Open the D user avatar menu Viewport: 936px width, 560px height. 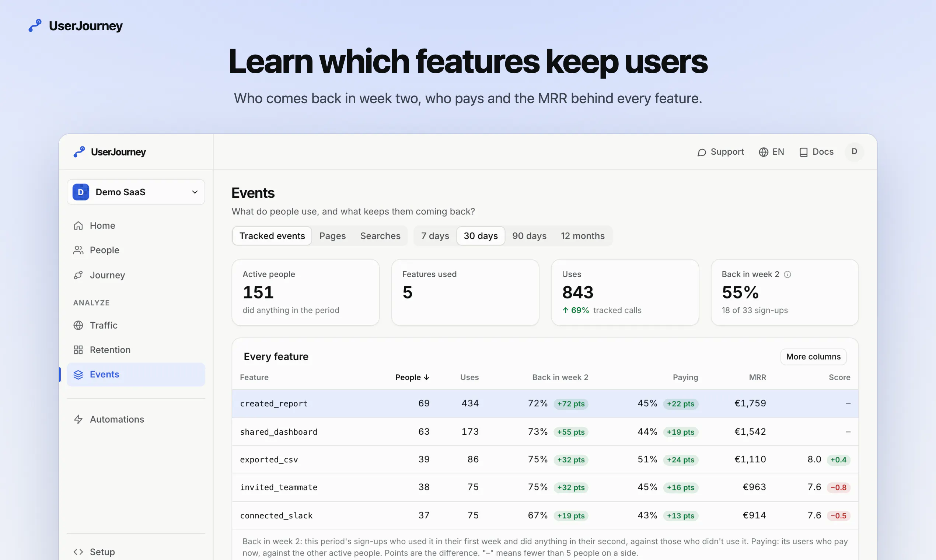(x=855, y=152)
